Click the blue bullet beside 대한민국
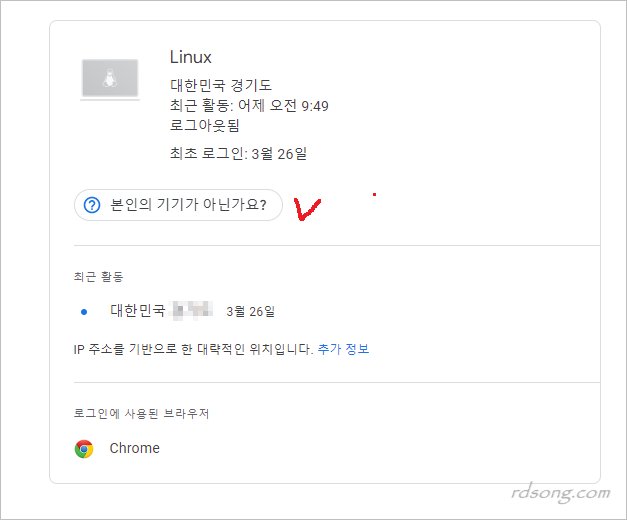The height and width of the screenshot is (520, 627). point(84,311)
